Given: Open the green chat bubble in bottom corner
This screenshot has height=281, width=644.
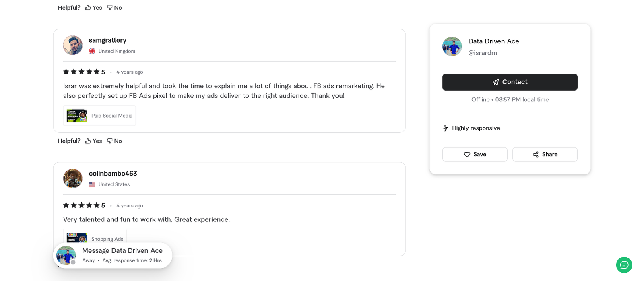Looking at the screenshot, I should pyautogui.click(x=624, y=265).
